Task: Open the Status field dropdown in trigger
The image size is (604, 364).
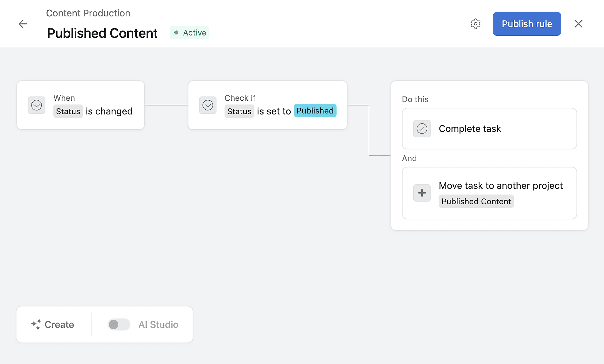Action: (x=68, y=111)
